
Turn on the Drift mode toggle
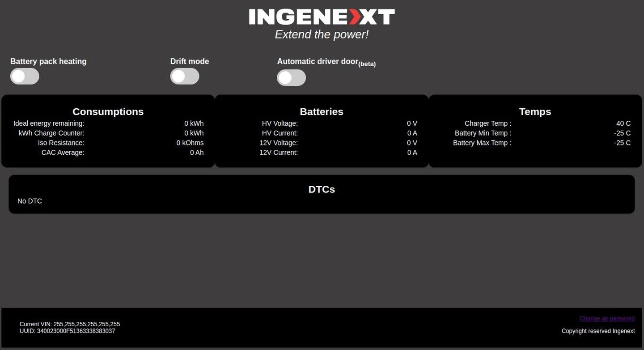point(185,76)
